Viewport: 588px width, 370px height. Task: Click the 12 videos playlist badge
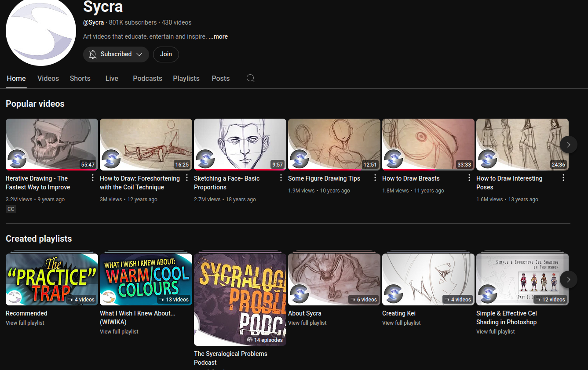coord(550,300)
